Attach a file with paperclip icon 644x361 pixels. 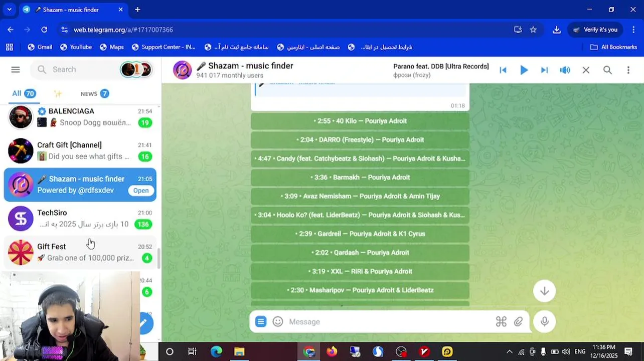[x=518, y=322]
